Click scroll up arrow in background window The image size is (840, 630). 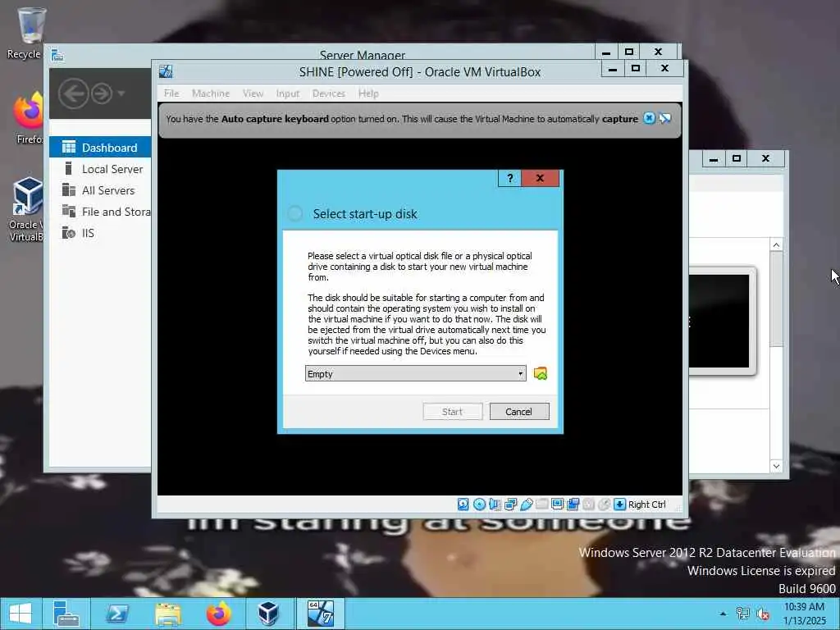[x=776, y=245]
